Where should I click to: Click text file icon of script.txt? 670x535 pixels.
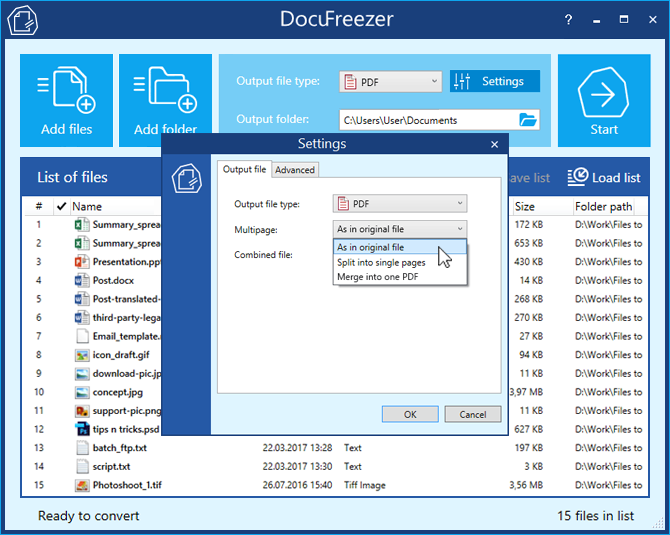coord(82,467)
